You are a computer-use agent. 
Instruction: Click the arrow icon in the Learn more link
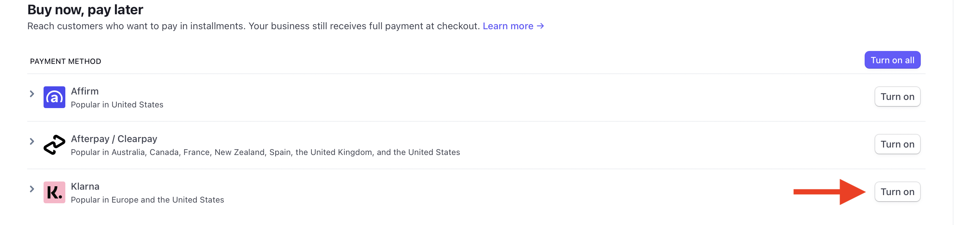540,26
